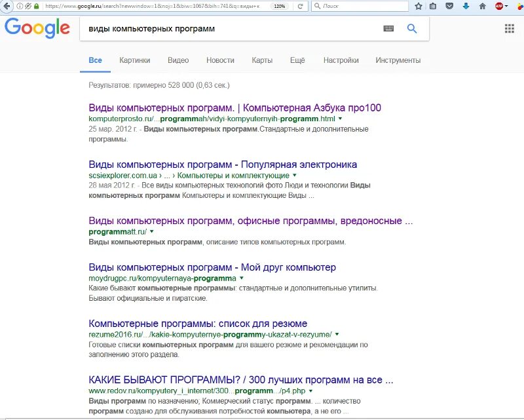Screen dimensions: 524x420
Task: Reload the page with the refresh icon
Action: pyautogui.click(x=300, y=6)
